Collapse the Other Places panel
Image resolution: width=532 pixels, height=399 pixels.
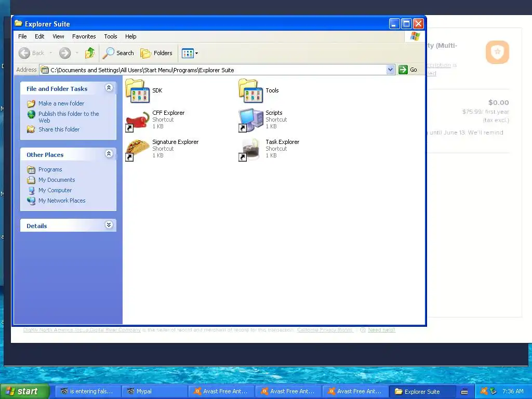[x=109, y=154]
